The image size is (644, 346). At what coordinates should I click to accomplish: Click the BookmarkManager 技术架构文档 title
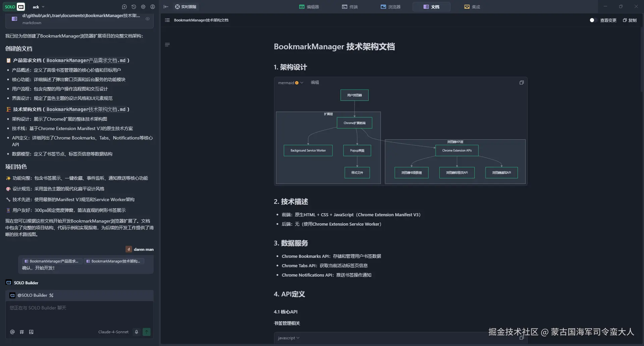334,47
